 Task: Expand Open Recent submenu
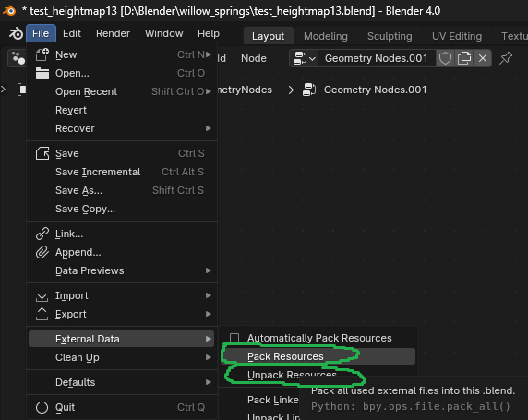122,91
